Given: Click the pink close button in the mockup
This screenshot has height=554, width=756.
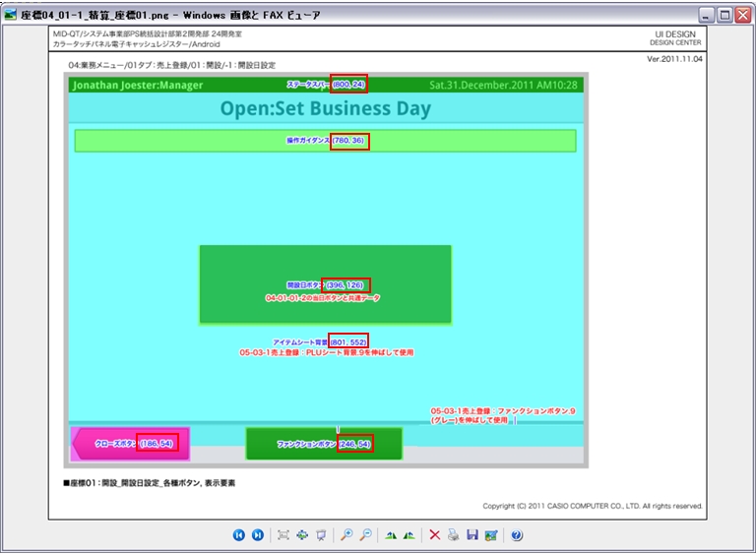Looking at the screenshot, I should 129,444.
